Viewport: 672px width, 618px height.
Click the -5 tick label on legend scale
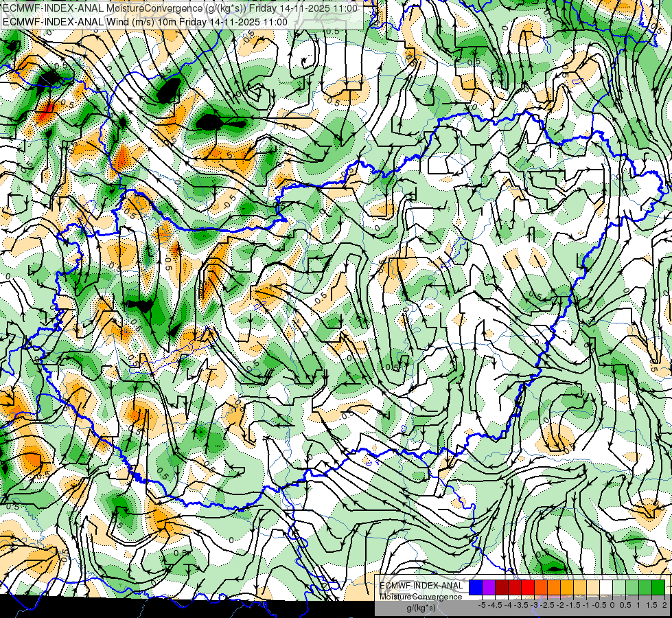(482, 605)
